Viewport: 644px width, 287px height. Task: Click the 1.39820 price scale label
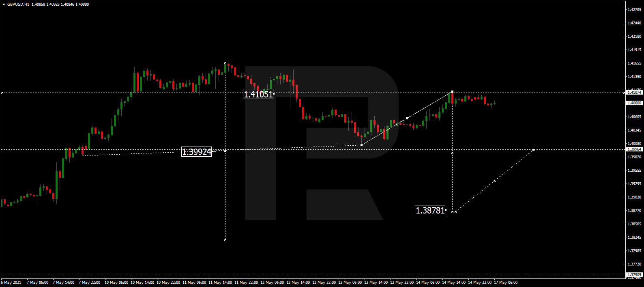634,157
